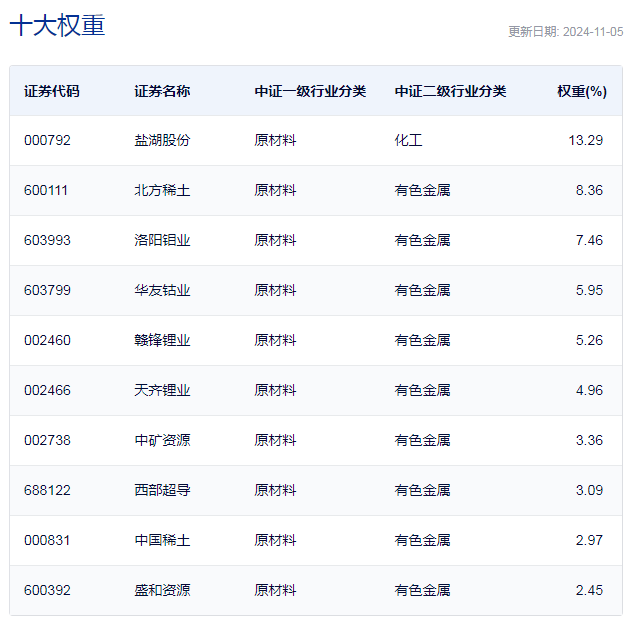Click security code 688122
This screenshot has width=630, height=624.
47,490
